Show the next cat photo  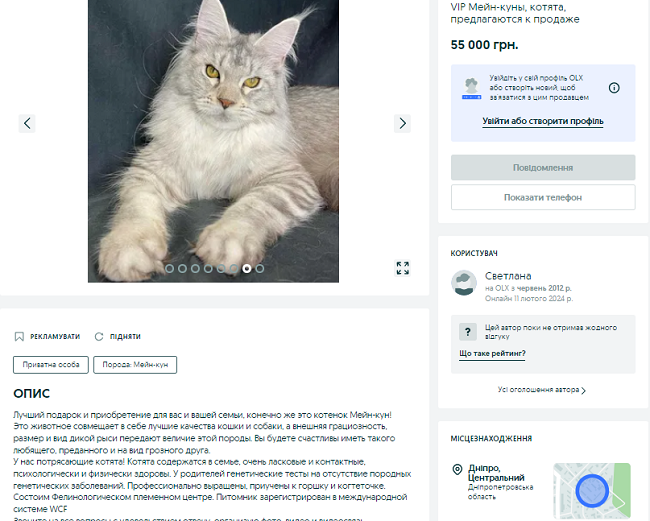pyautogui.click(x=402, y=124)
